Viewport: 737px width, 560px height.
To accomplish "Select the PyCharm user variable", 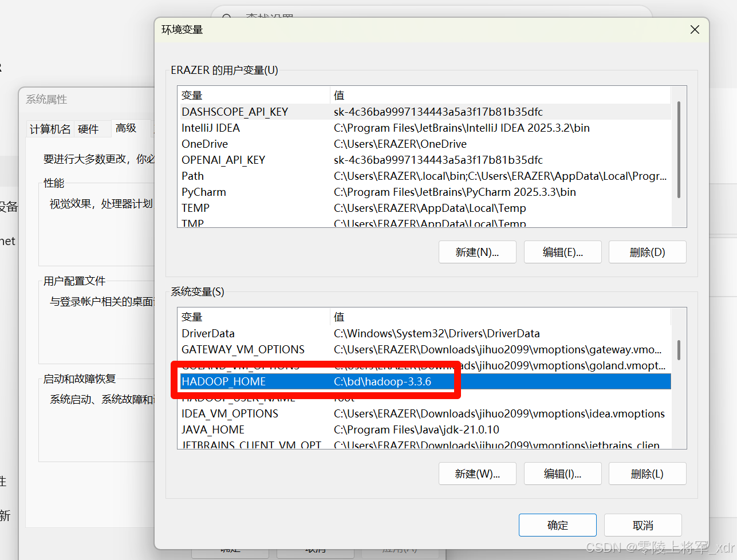I will 424,192.
